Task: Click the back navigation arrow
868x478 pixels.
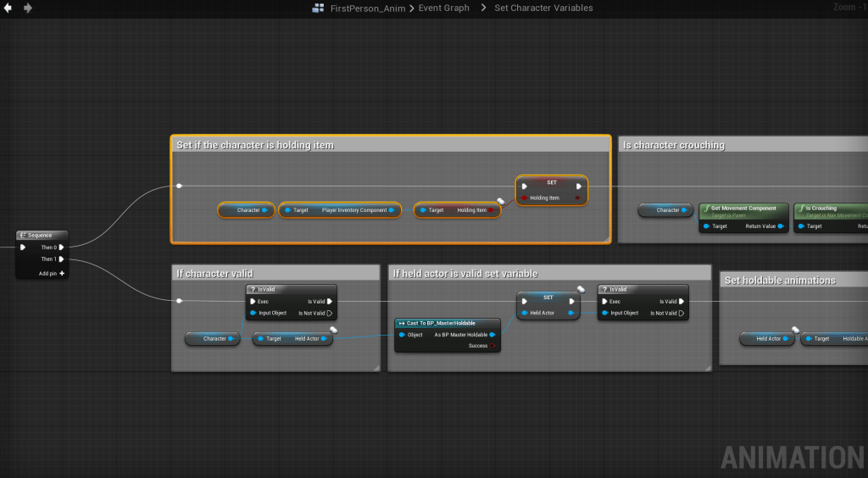Action: (8, 8)
